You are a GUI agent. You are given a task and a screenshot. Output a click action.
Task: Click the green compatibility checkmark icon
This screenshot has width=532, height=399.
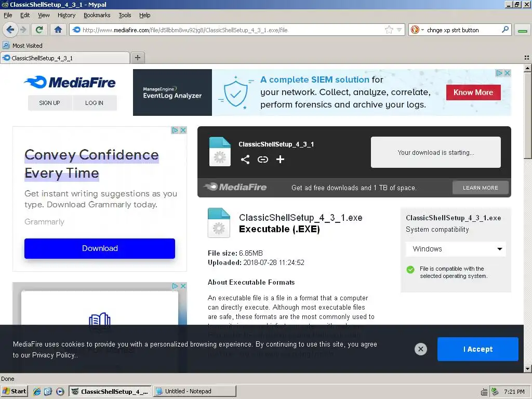pyautogui.click(x=410, y=270)
